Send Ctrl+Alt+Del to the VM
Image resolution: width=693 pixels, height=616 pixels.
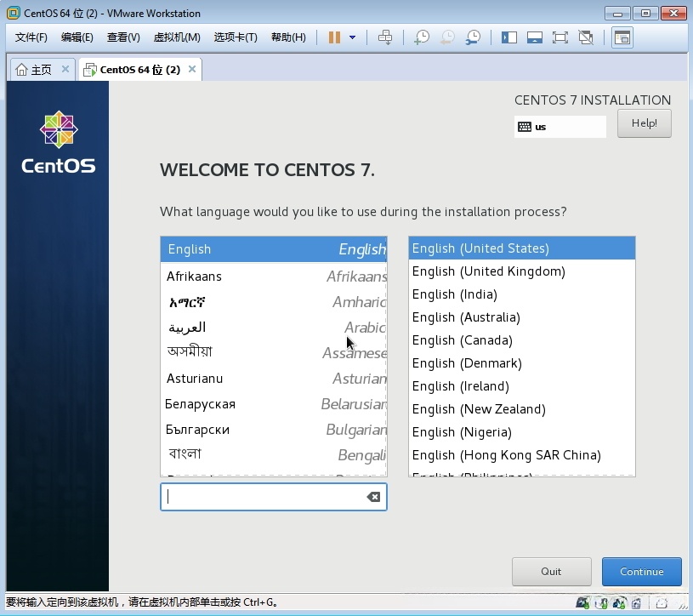[x=385, y=37]
